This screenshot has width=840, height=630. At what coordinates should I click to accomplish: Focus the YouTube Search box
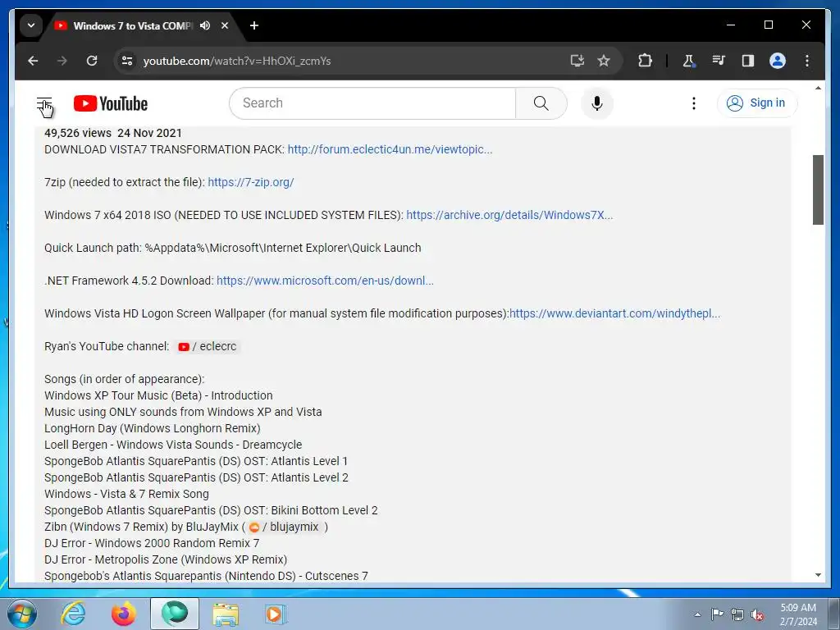point(372,103)
